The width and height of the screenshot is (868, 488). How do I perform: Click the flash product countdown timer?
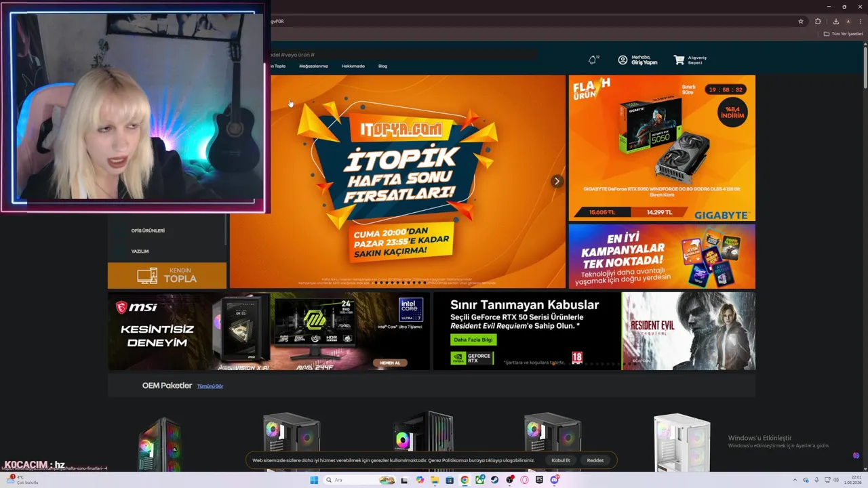tap(725, 89)
